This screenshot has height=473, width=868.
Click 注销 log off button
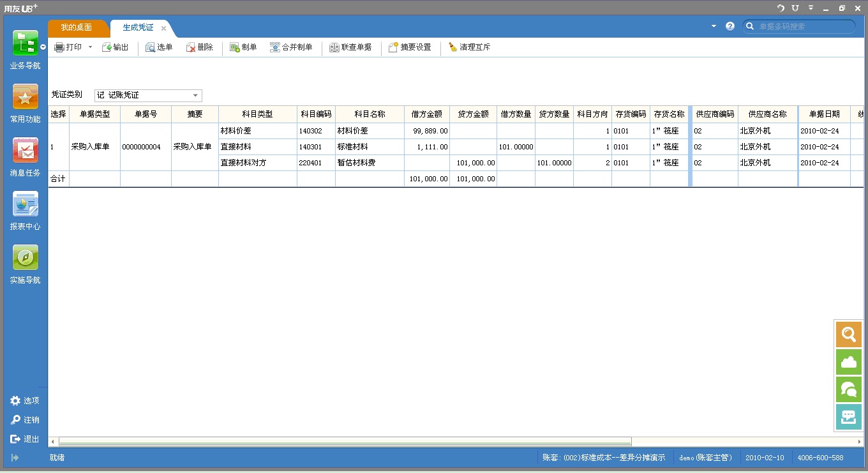pyautogui.click(x=25, y=420)
